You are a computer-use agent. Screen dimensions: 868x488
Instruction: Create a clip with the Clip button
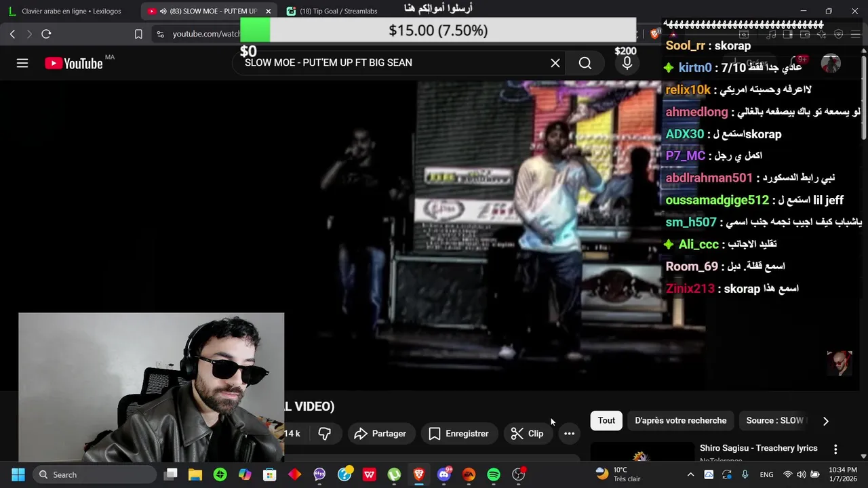(527, 434)
